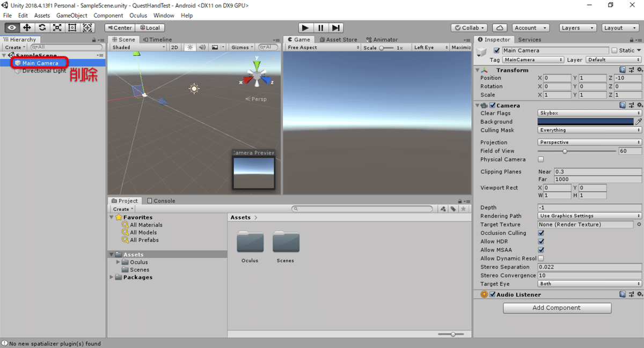Toggle scene audio speaker icon

(202, 47)
